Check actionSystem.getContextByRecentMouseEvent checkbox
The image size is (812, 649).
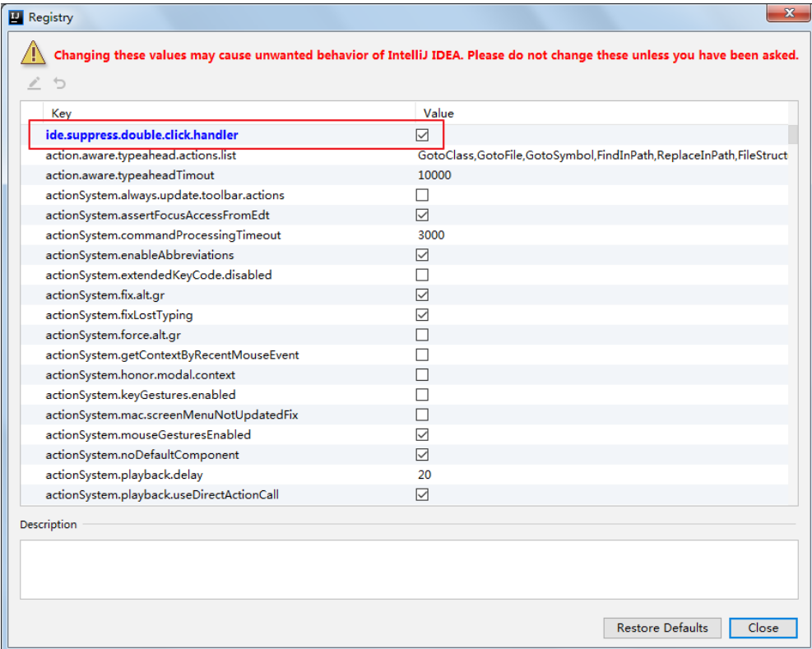tap(422, 355)
